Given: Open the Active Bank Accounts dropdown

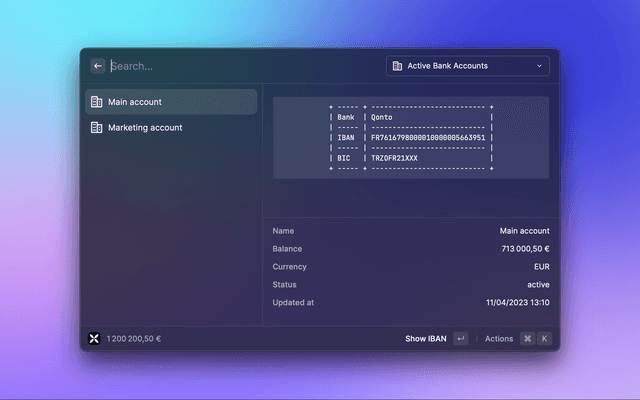Looking at the screenshot, I should click(467, 66).
